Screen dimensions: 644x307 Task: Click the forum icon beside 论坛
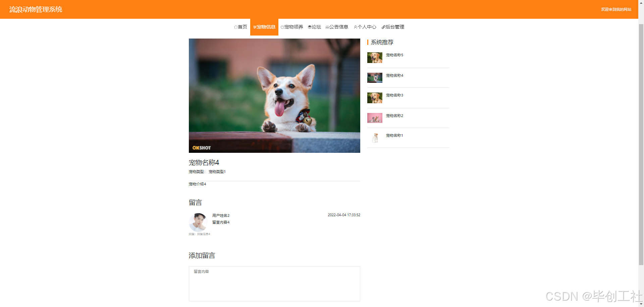[x=310, y=27]
